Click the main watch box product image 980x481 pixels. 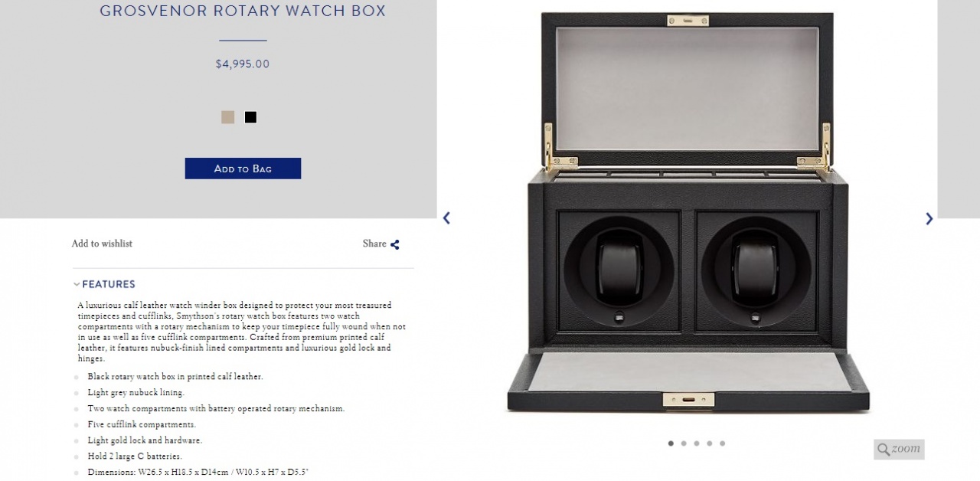tap(688, 214)
